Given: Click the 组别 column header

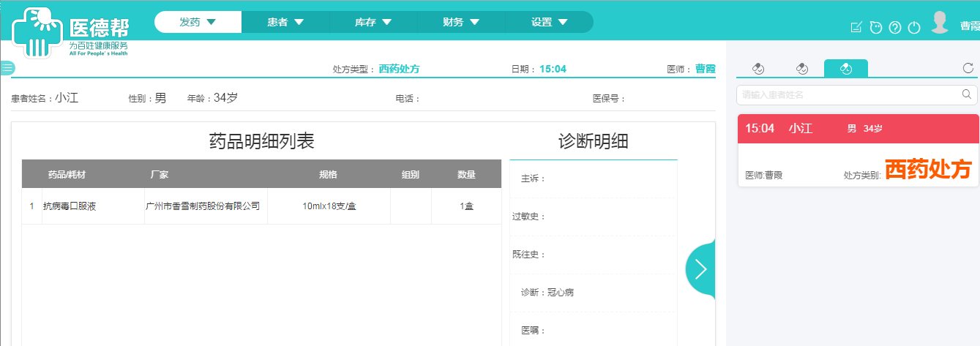Looking at the screenshot, I should [x=411, y=174].
